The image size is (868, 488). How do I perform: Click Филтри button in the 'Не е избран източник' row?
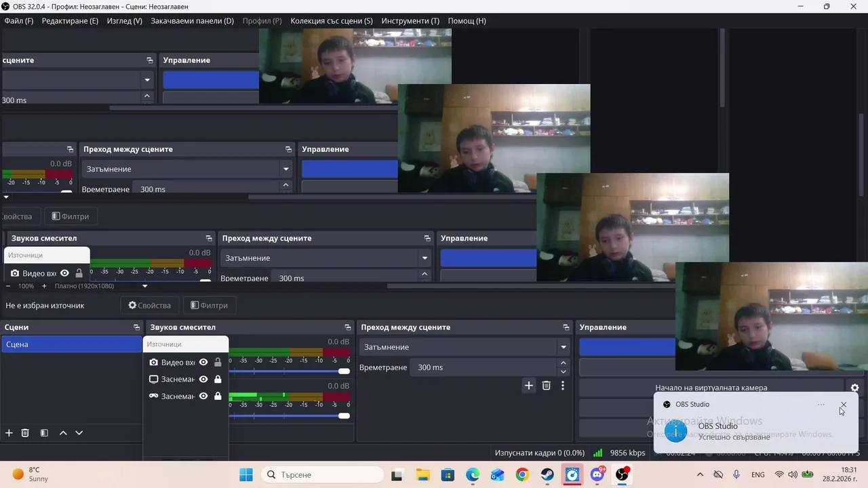pos(209,306)
